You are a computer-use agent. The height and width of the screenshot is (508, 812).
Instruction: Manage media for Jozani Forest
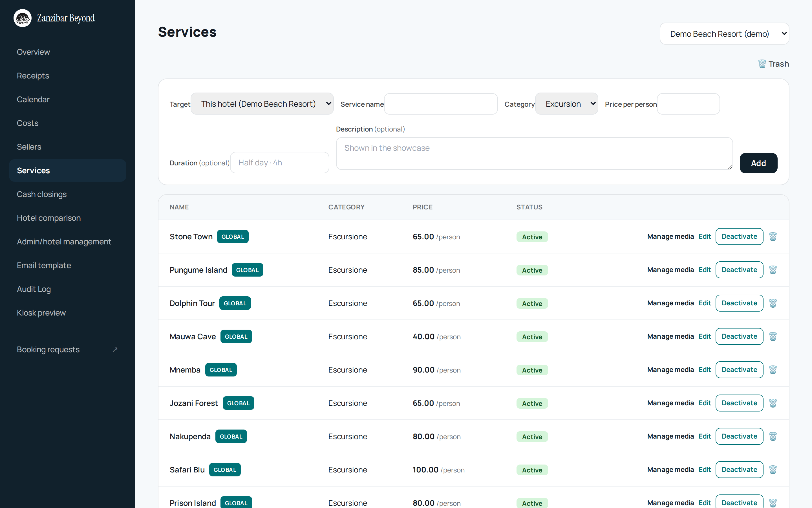click(x=670, y=403)
